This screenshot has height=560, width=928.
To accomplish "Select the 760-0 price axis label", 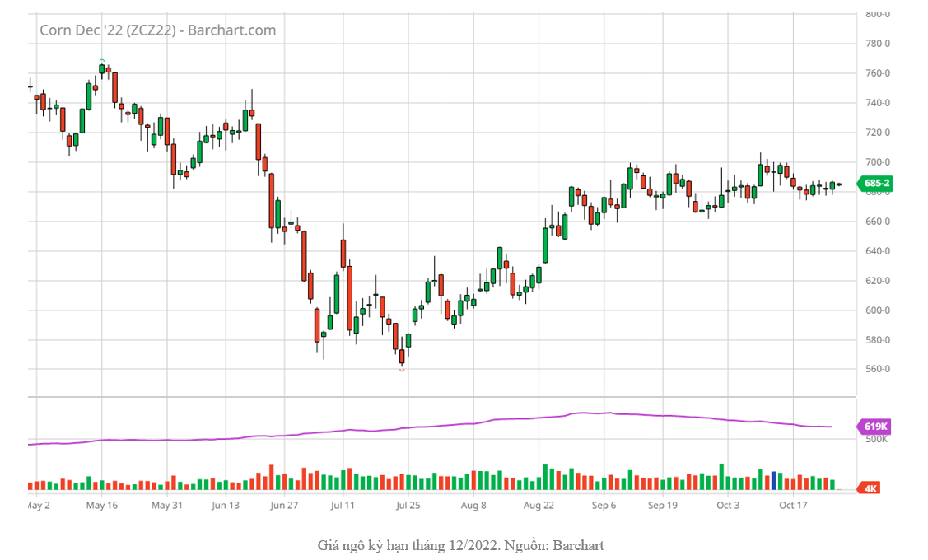I will click(x=877, y=73).
